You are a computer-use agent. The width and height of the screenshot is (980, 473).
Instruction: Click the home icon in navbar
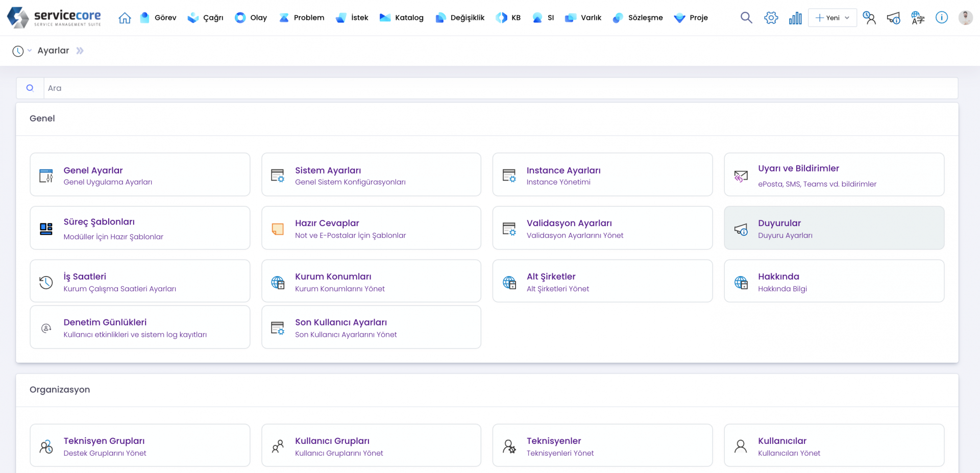125,18
